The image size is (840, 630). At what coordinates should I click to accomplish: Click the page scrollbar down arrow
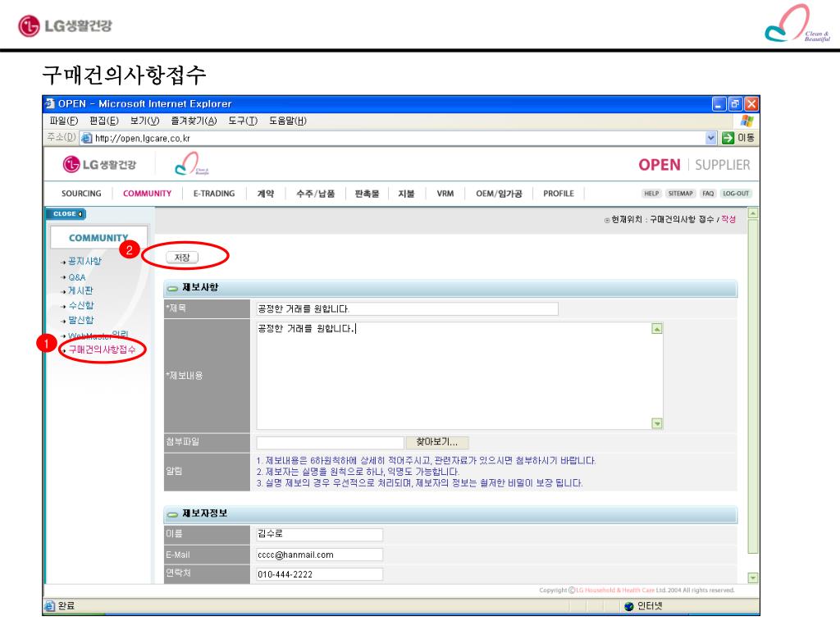pos(753,578)
